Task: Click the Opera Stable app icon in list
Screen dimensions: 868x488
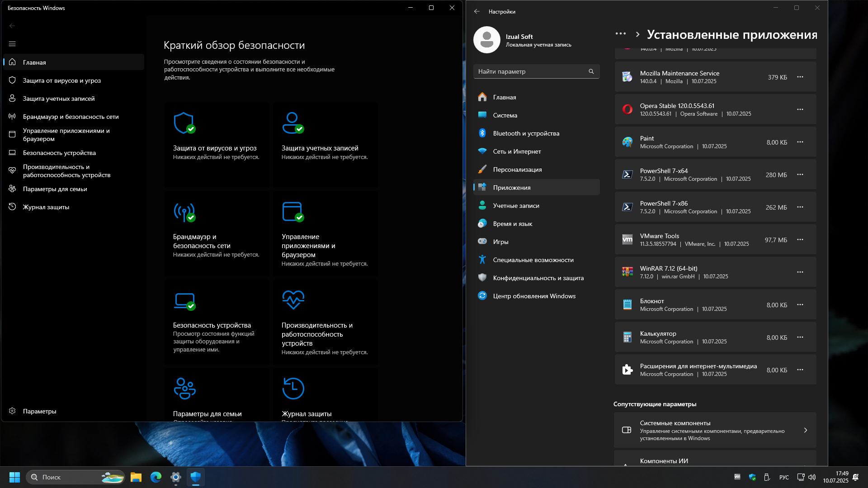Action: point(627,109)
